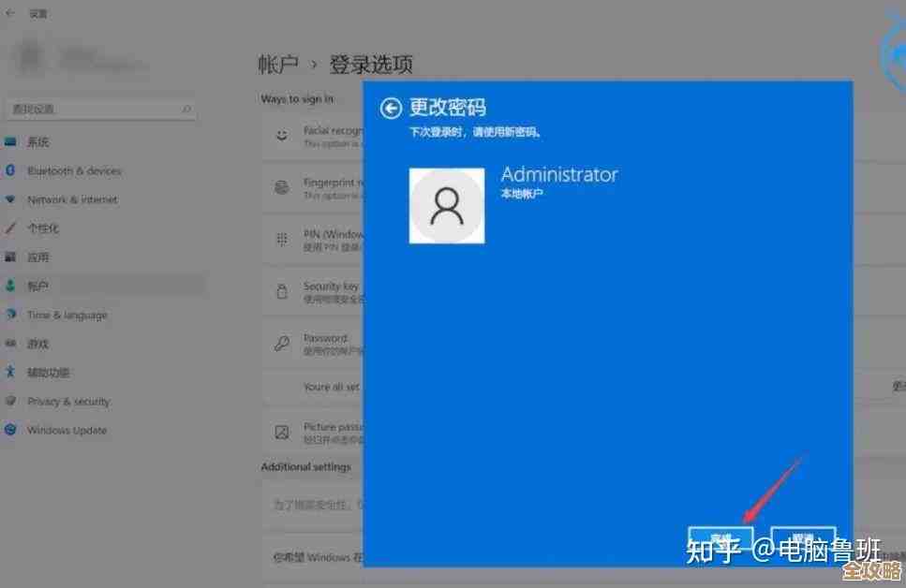Click the Security key icon

[281, 291]
